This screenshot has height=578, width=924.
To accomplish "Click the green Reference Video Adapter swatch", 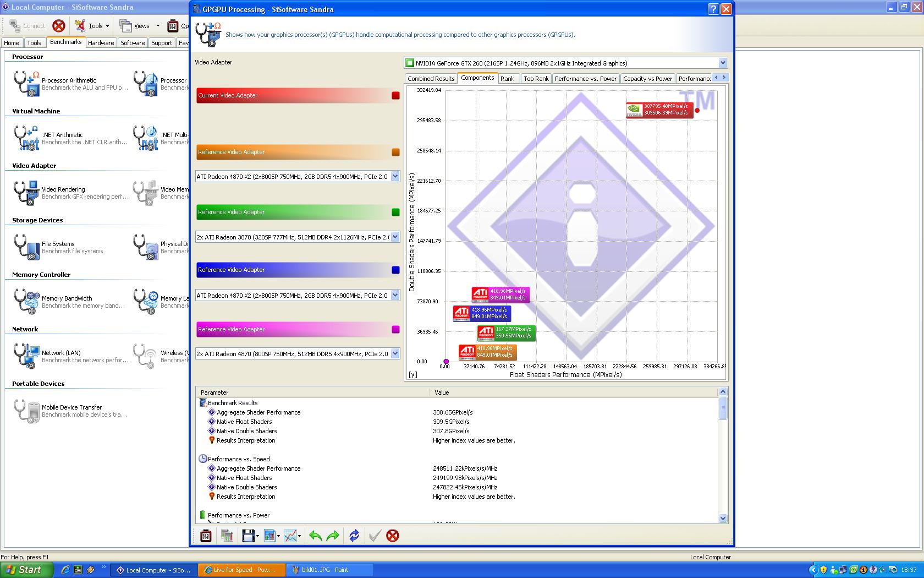I will point(395,212).
